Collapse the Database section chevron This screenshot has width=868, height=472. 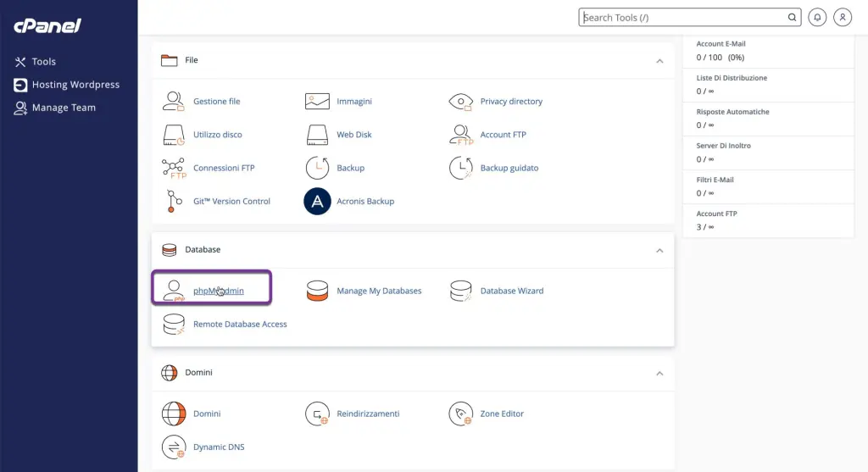pyautogui.click(x=659, y=251)
